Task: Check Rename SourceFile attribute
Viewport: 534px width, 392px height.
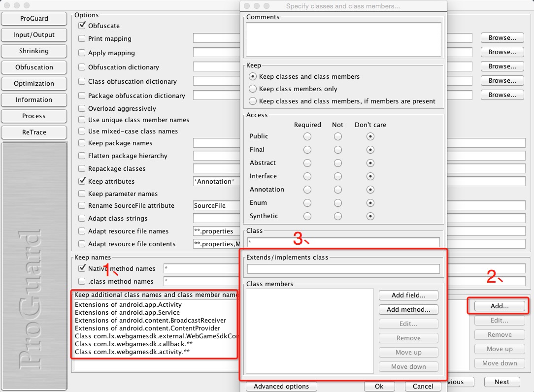Action: (x=82, y=205)
